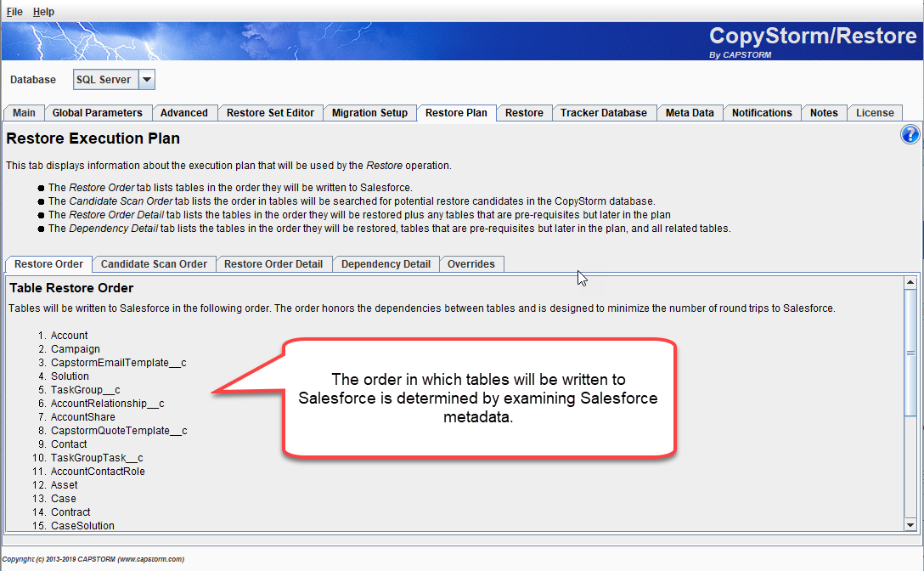
Task: Open the Restore Order Detail sub-tab
Action: [273, 264]
